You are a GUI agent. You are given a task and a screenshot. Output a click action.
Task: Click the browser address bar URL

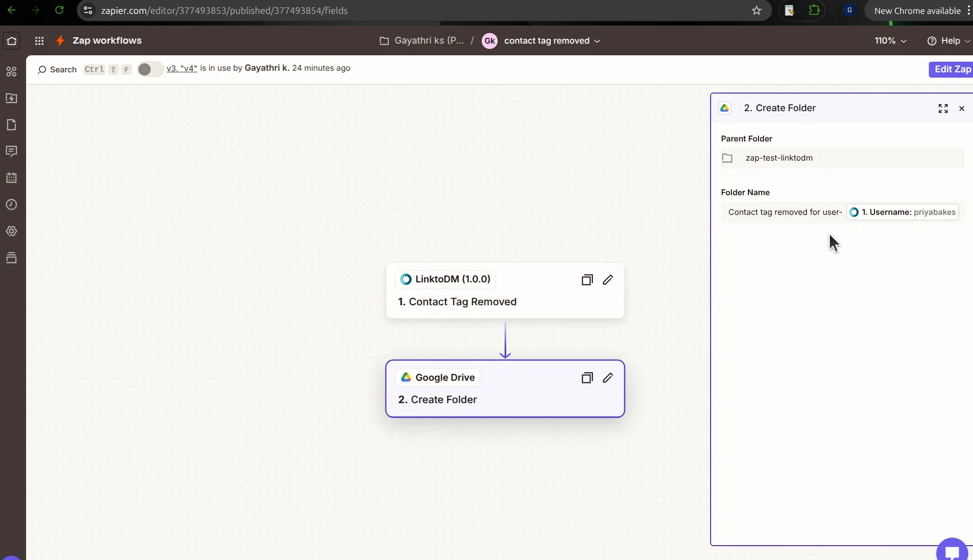[224, 11]
